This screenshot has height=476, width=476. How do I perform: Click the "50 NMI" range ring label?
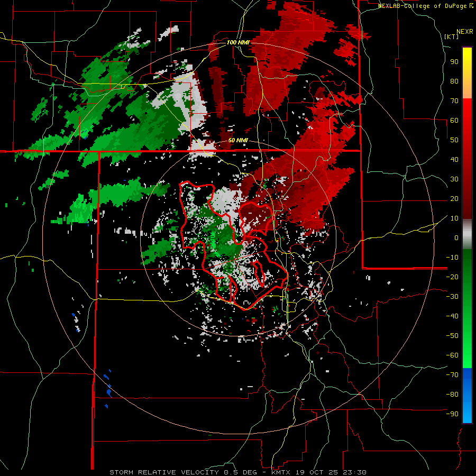238,141
